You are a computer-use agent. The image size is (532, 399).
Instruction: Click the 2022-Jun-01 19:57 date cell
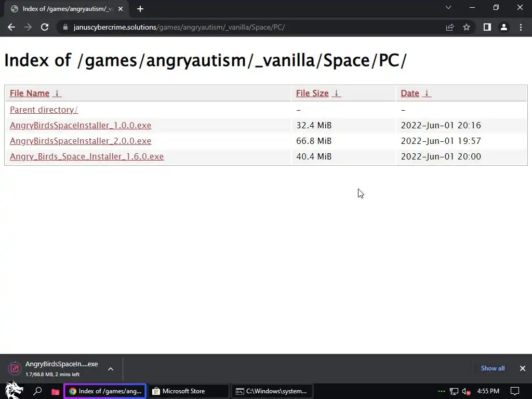coord(441,141)
